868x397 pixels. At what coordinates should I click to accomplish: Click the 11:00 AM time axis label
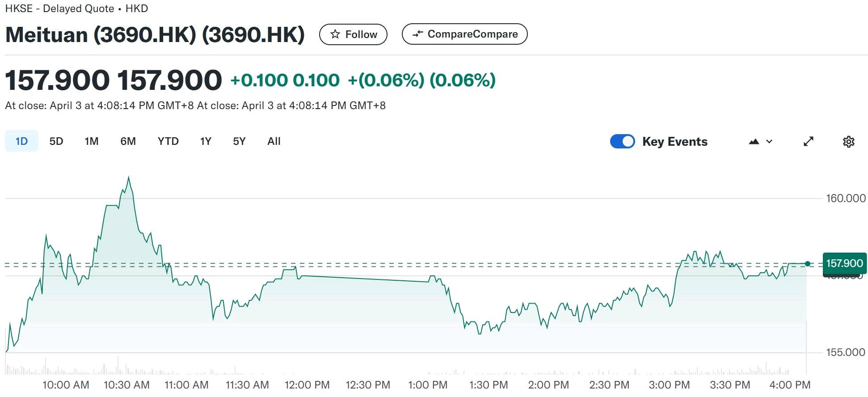point(186,385)
